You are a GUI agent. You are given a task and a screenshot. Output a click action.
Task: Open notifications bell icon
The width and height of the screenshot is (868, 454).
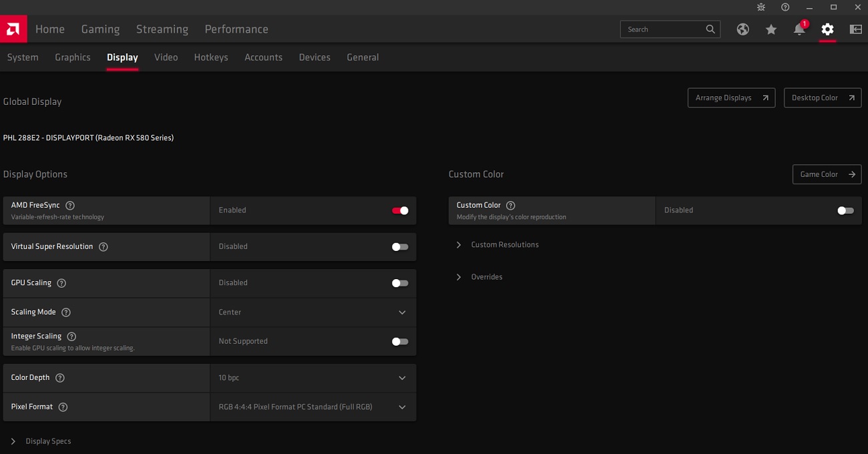[x=799, y=29]
